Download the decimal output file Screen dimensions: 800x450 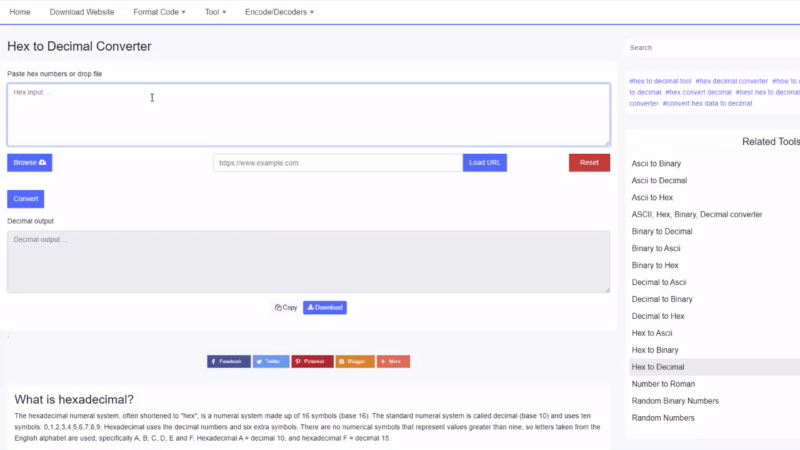[325, 308]
